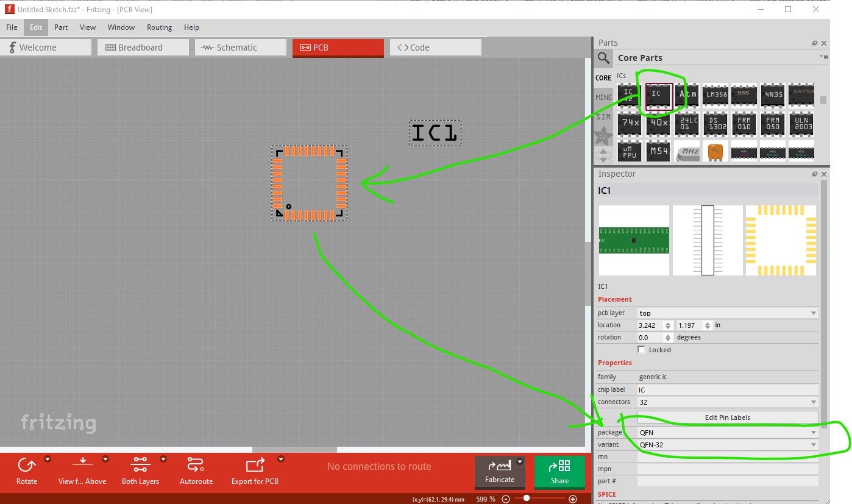The width and height of the screenshot is (852, 504).
Task: Open the Routing menu
Action: click(x=159, y=27)
